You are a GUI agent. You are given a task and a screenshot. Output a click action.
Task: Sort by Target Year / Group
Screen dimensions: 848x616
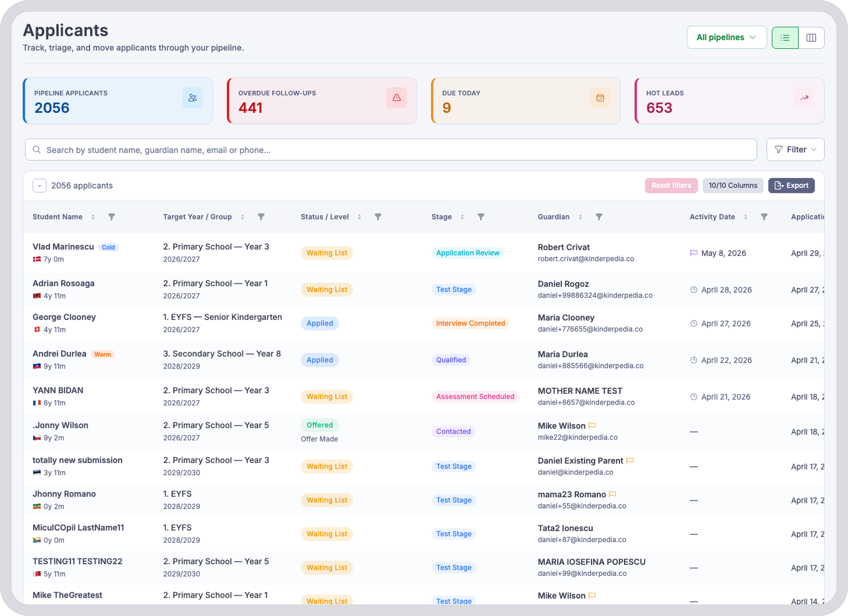coord(243,217)
